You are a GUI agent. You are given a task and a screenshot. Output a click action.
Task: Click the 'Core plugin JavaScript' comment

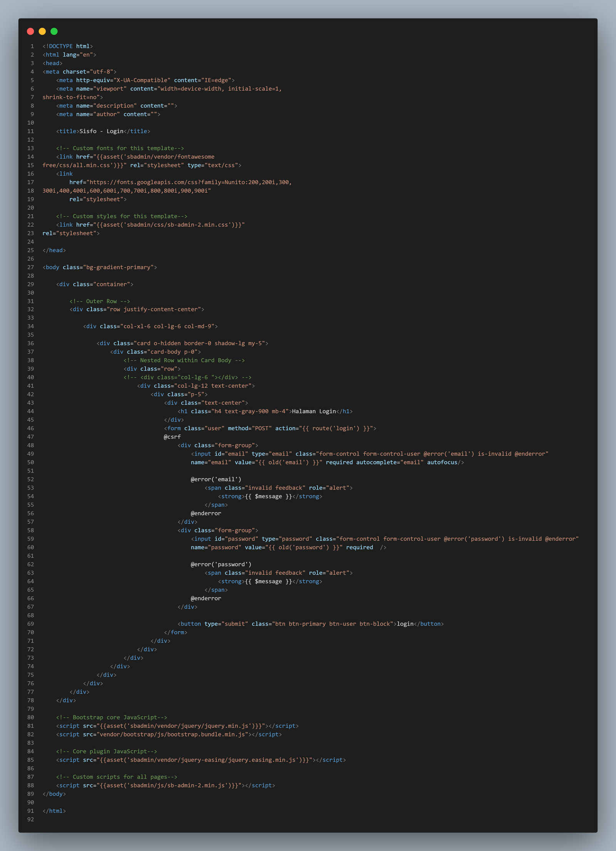(107, 751)
